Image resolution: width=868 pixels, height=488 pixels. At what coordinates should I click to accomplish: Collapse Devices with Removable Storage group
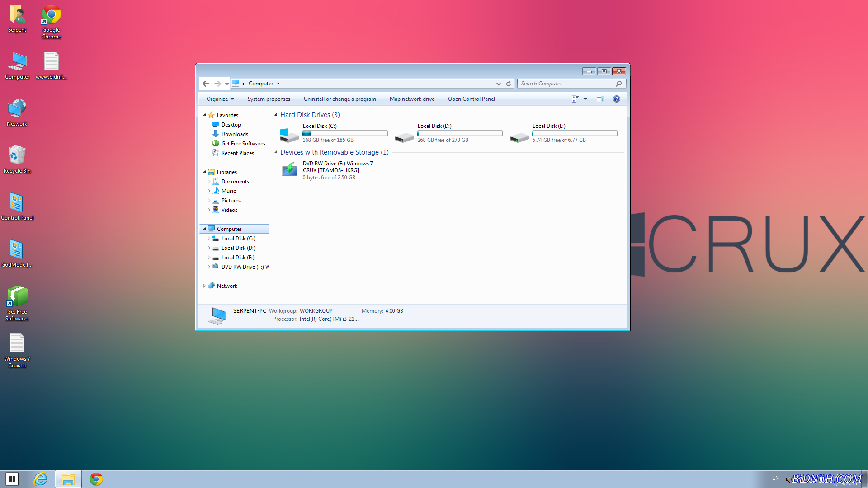tap(276, 152)
